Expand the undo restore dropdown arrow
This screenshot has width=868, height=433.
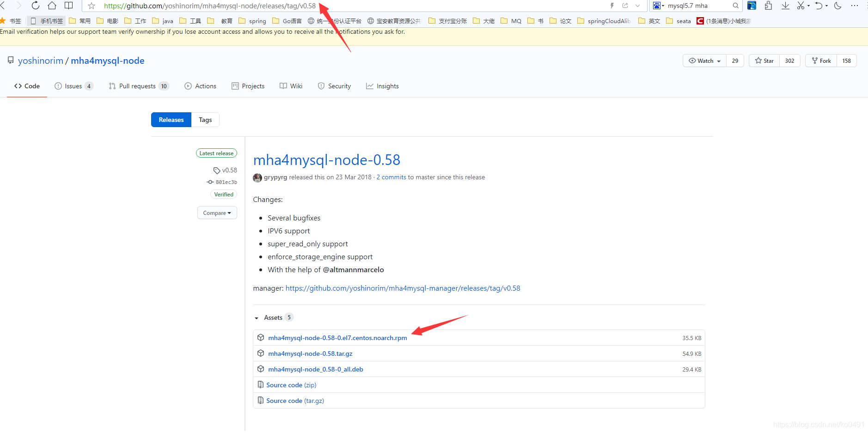826,6
